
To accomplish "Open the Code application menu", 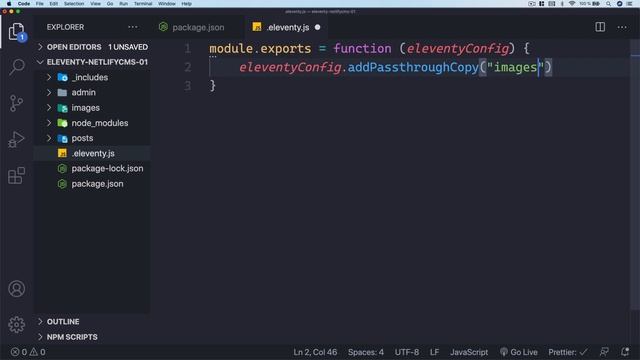I will [24, 4].
